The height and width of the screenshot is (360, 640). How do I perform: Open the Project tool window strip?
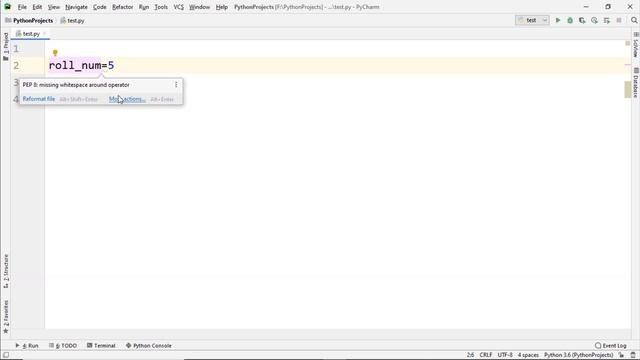click(6, 46)
